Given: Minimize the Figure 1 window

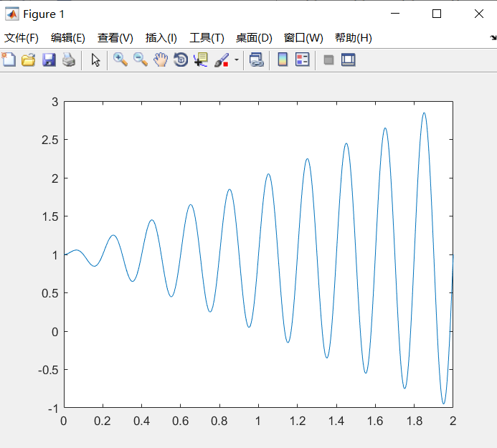Looking at the screenshot, I should (x=395, y=14).
